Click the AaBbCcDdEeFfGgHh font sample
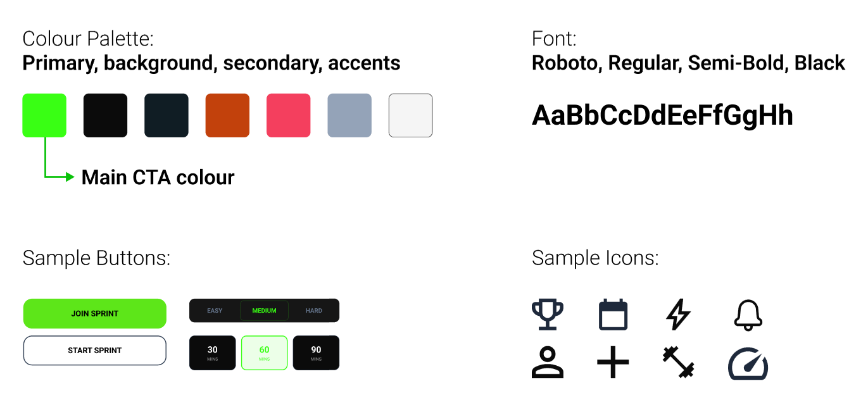 coord(662,116)
